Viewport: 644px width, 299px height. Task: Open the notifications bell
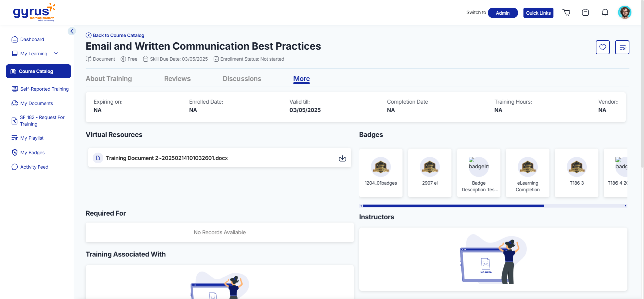pyautogui.click(x=605, y=13)
